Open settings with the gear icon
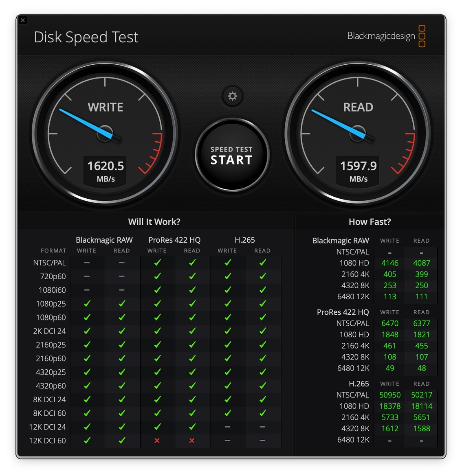 (x=232, y=96)
